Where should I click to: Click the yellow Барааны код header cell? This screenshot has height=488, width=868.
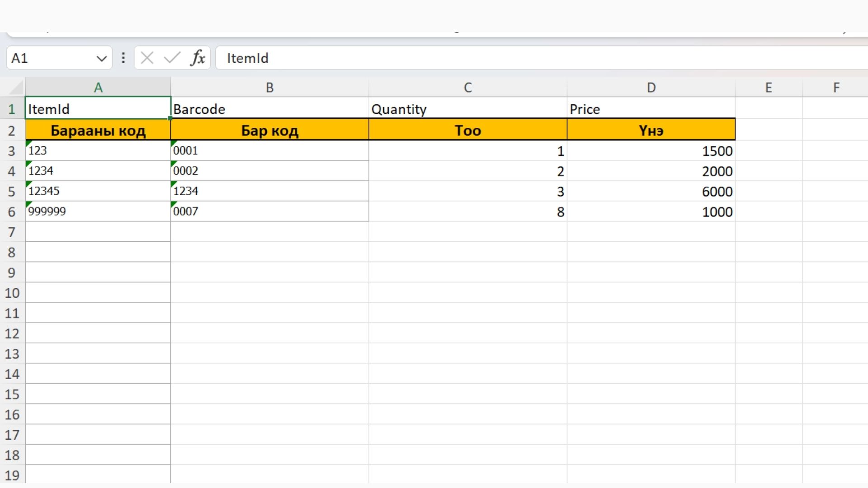point(98,131)
